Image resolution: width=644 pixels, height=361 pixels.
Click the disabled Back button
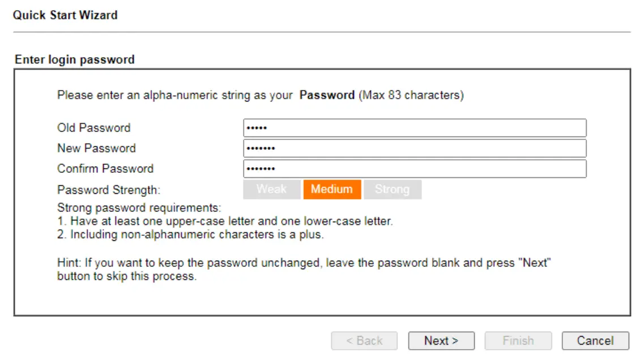[366, 341]
